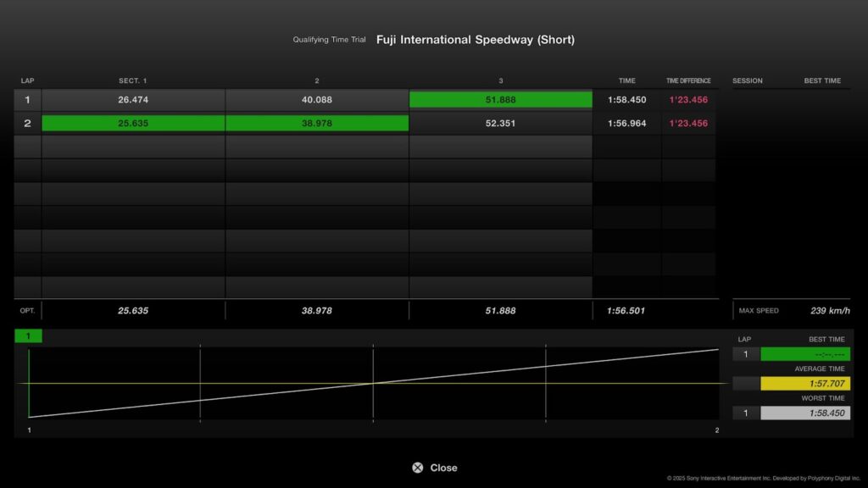868x488 pixels.
Task: Click the yellow Average Time bar 1:57.707
Action: pyautogui.click(x=804, y=384)
